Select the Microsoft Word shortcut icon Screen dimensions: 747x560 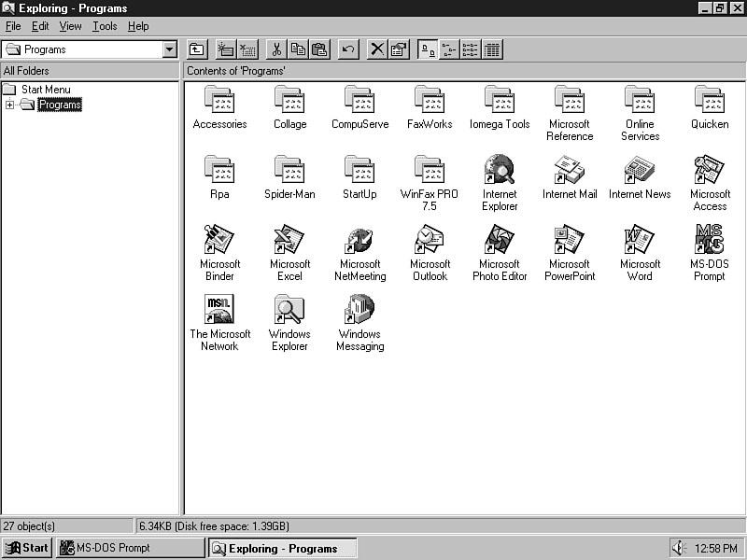tap(640, 240)
